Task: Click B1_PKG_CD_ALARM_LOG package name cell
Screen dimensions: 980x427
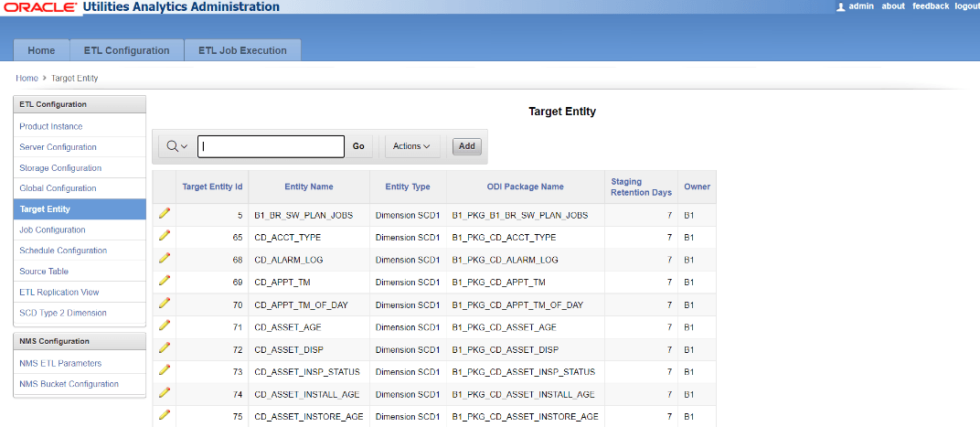Action: point(525,260)
